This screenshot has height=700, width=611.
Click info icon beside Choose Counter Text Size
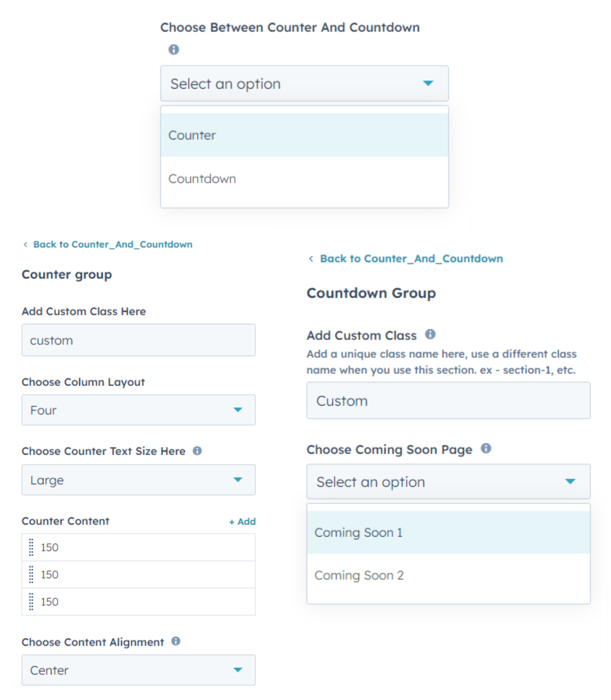pos(197,451)
